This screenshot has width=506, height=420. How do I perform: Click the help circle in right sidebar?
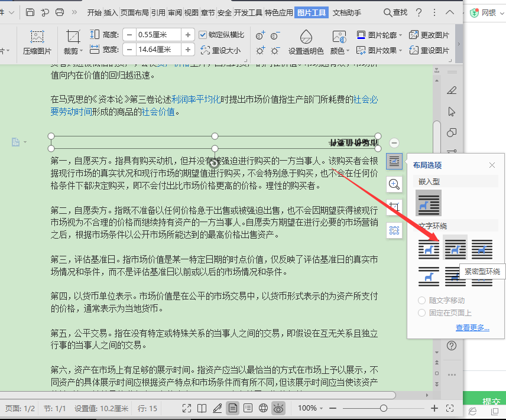pos(452,346)
